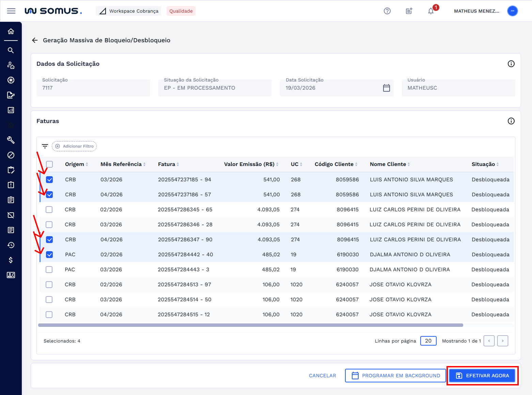The image size is (532, 395).
Task: Click the dollar sign sidebar icon
Action: pos(11,260)
